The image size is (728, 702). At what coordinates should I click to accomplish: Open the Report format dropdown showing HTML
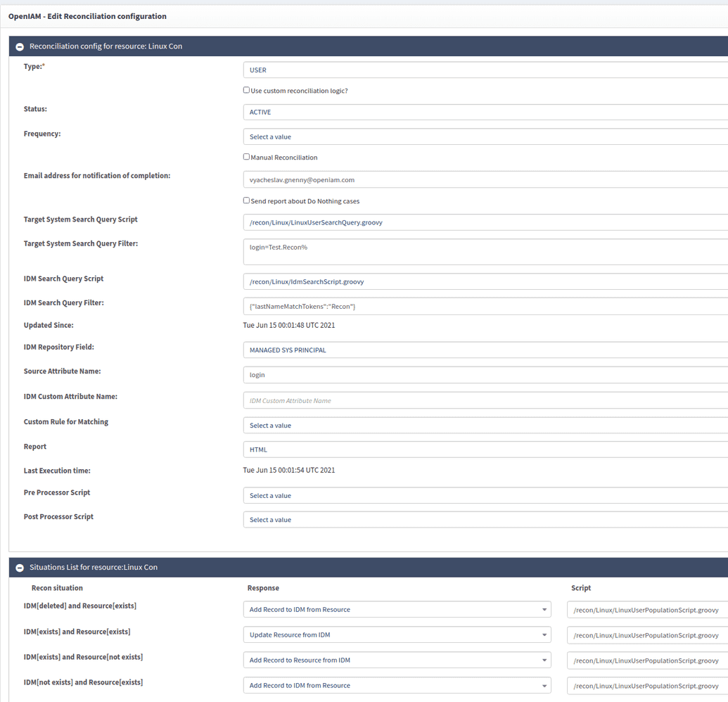point(485,449)
